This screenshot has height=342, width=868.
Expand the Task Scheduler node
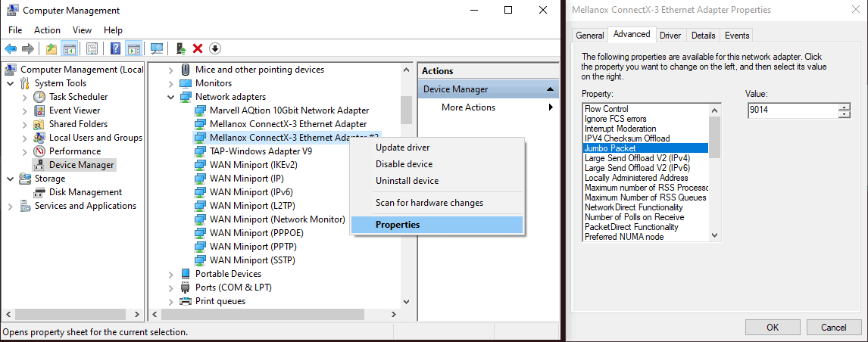click(25, 97)
